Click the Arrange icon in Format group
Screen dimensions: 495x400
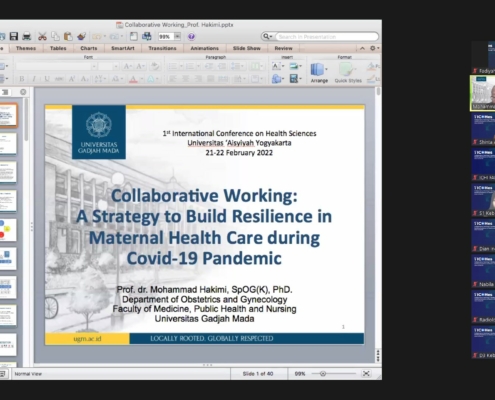[317, 70]
